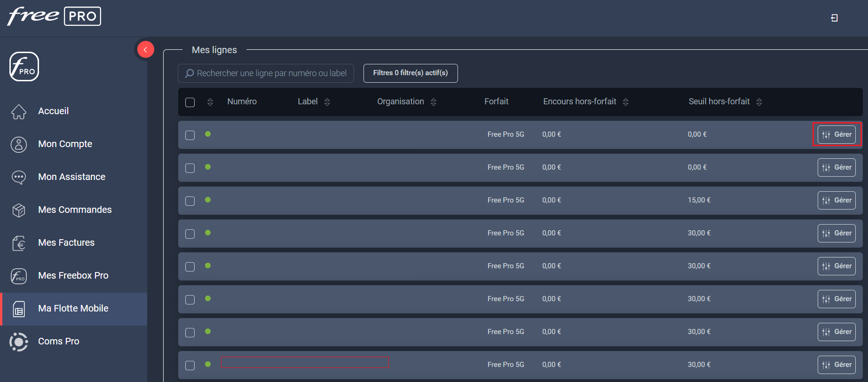Click Gérer on the 15,00 € row

click(836, 200)
